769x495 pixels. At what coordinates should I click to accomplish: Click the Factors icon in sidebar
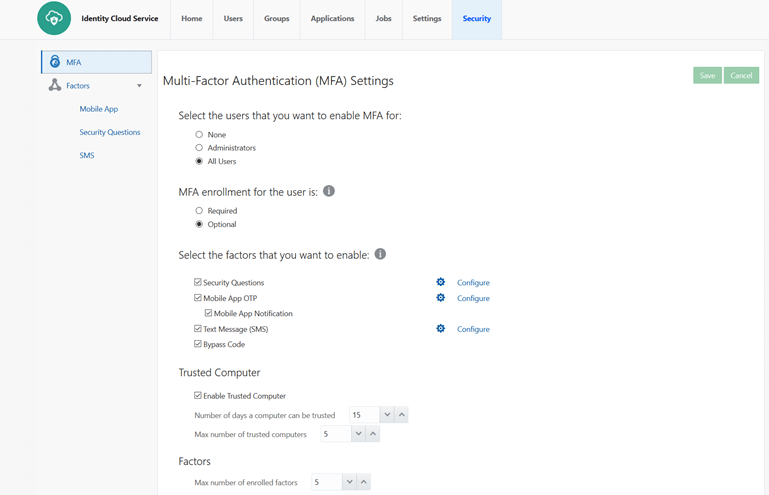(x=55, y=86)
